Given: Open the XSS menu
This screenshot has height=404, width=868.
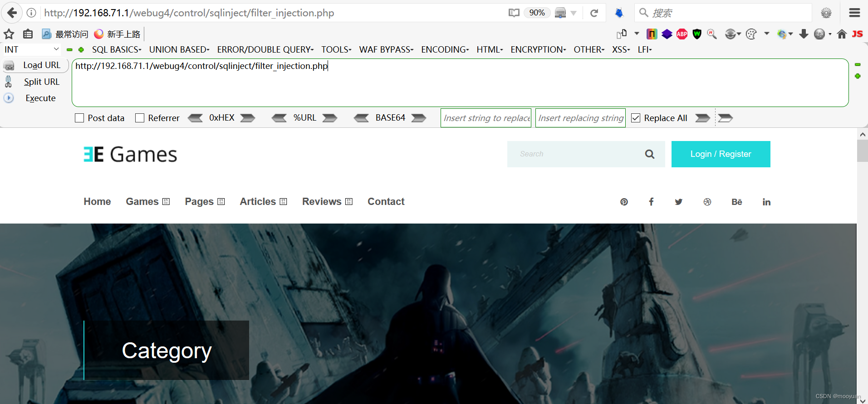Looking at the screenshot, I should (x=621, y=49).
